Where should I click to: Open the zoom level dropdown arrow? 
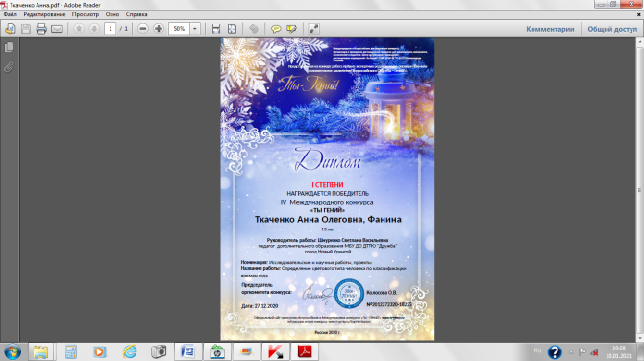[x=195, y=29]
